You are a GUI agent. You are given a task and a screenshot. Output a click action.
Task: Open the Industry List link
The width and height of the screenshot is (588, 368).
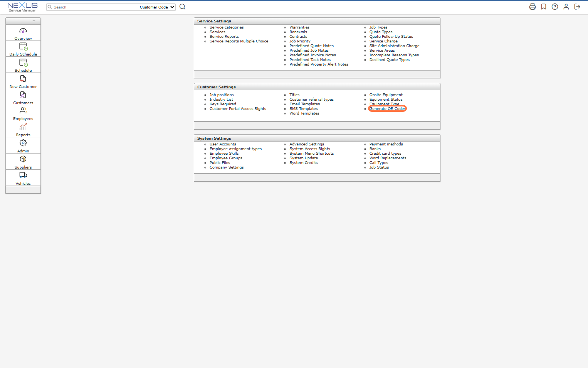[x=221, y=100]
